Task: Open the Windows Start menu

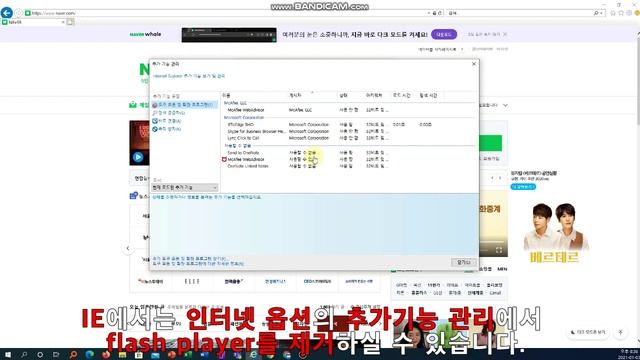Action: point(8,355)
